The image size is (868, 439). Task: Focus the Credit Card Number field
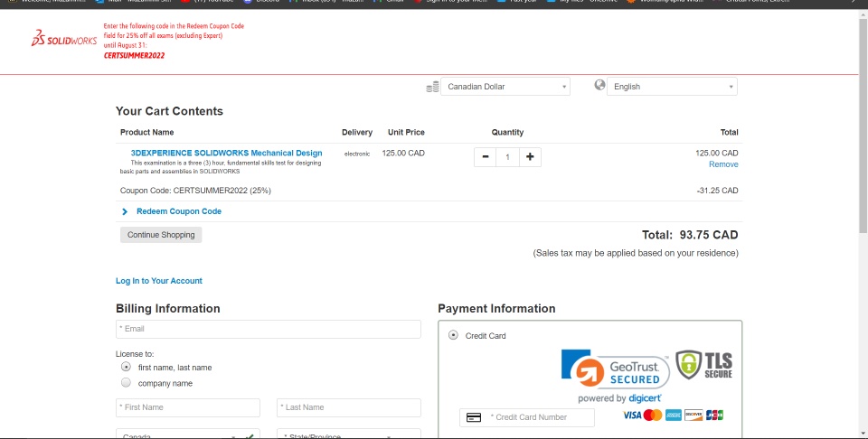pyautogui.click(x=527, y=417)
